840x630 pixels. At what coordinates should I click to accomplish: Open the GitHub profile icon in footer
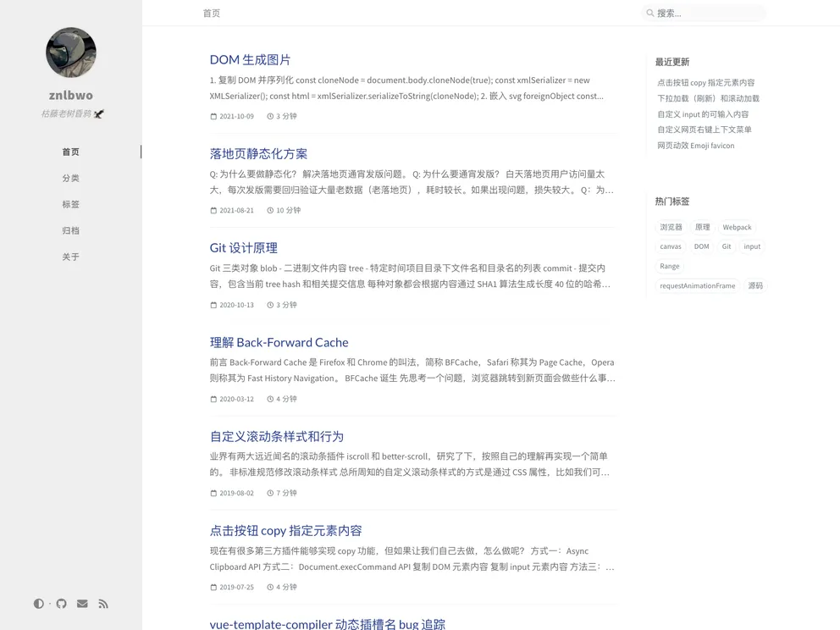coord(60,604)
